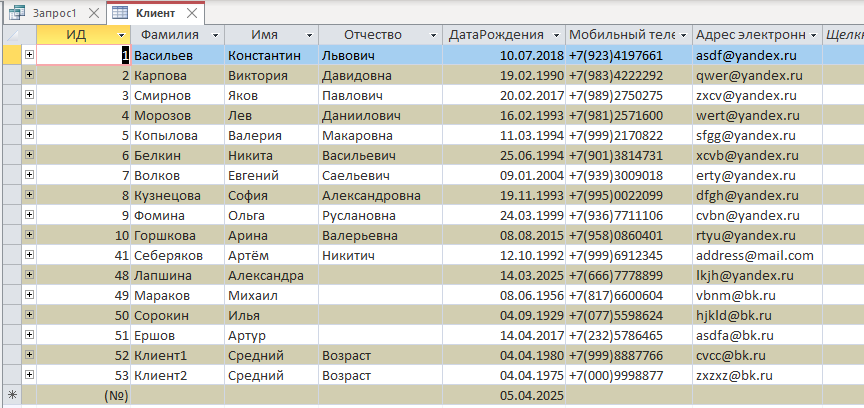Expand the subdatasheet for Себеряков row

[x=29, y=255]
